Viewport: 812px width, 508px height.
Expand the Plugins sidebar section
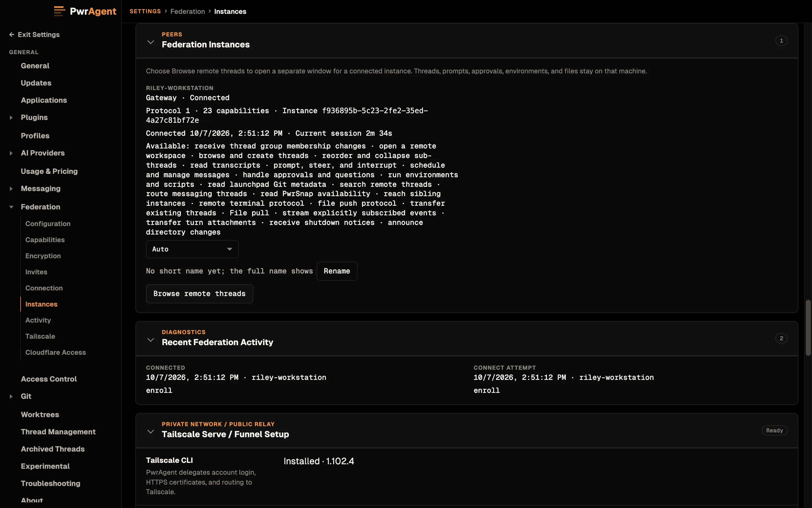(x=11, y=118)
